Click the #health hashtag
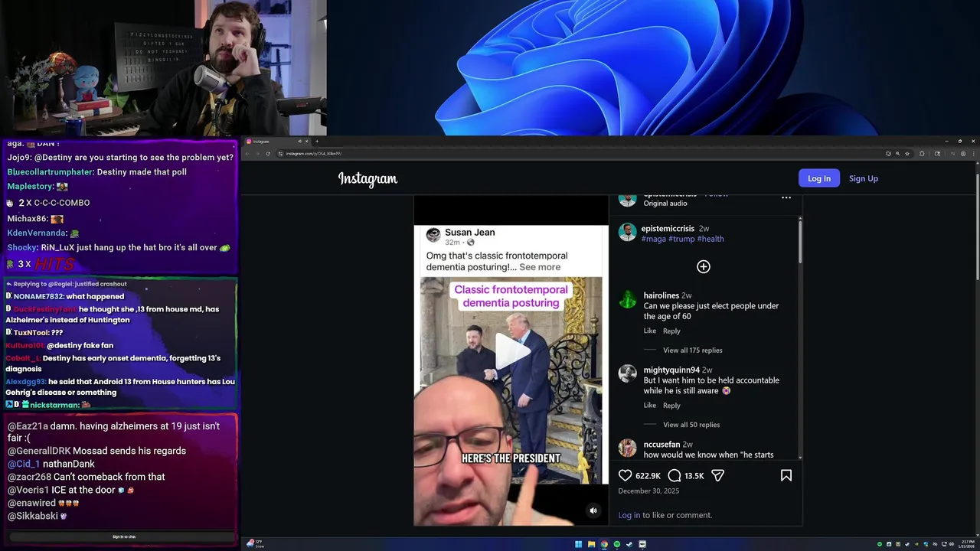The height and width of the screenshot is (551, 980). point(710,239)
